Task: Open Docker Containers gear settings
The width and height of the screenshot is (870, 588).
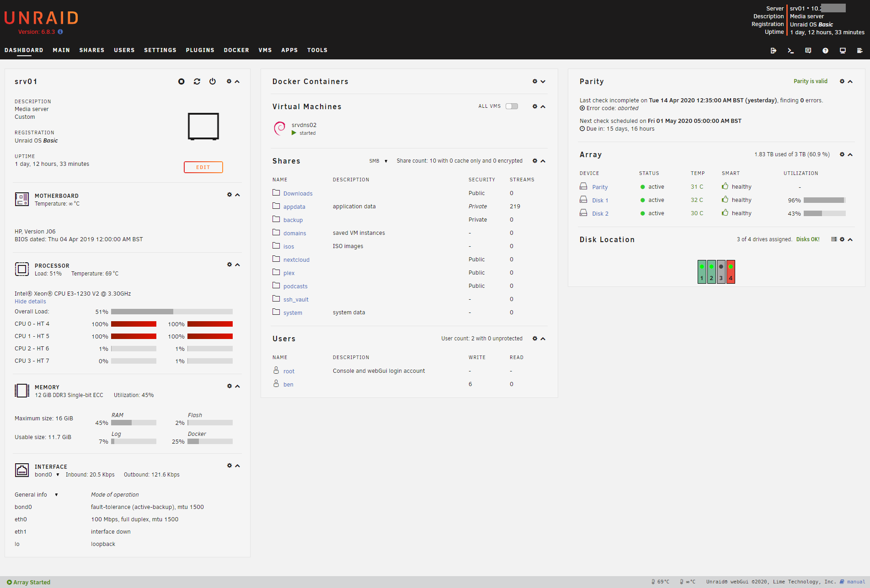Action: (x=535, y=81)
